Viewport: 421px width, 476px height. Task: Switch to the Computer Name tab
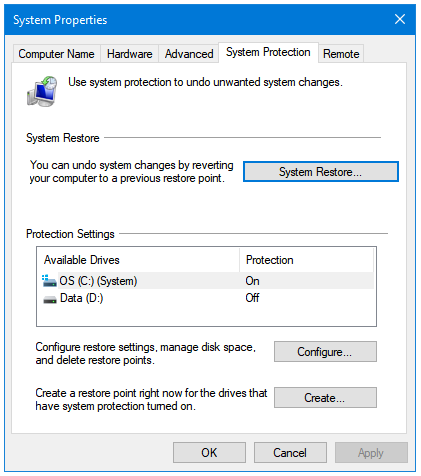click(x=56, y=54)
